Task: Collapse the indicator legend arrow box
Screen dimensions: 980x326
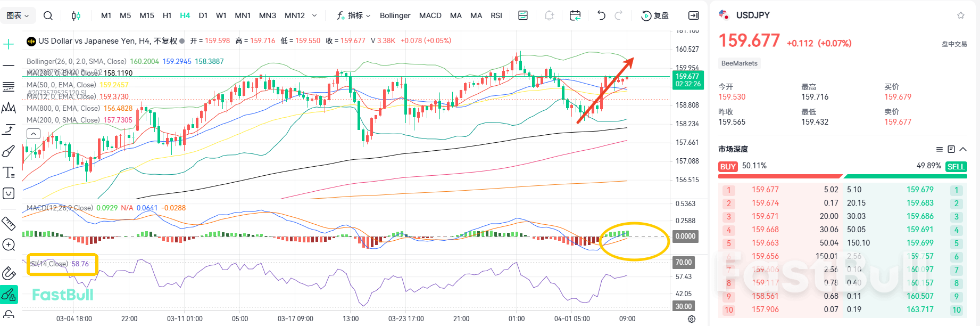Action: click(34, 133)
